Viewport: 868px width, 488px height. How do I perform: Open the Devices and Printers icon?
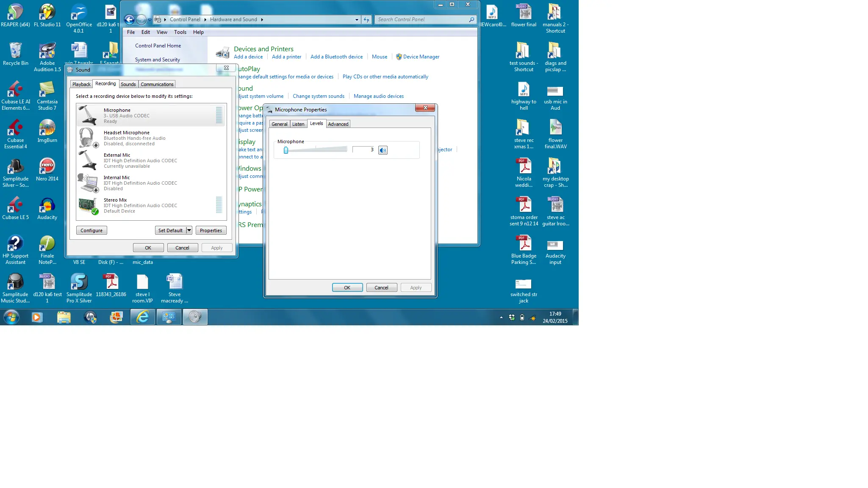point(223,53)
